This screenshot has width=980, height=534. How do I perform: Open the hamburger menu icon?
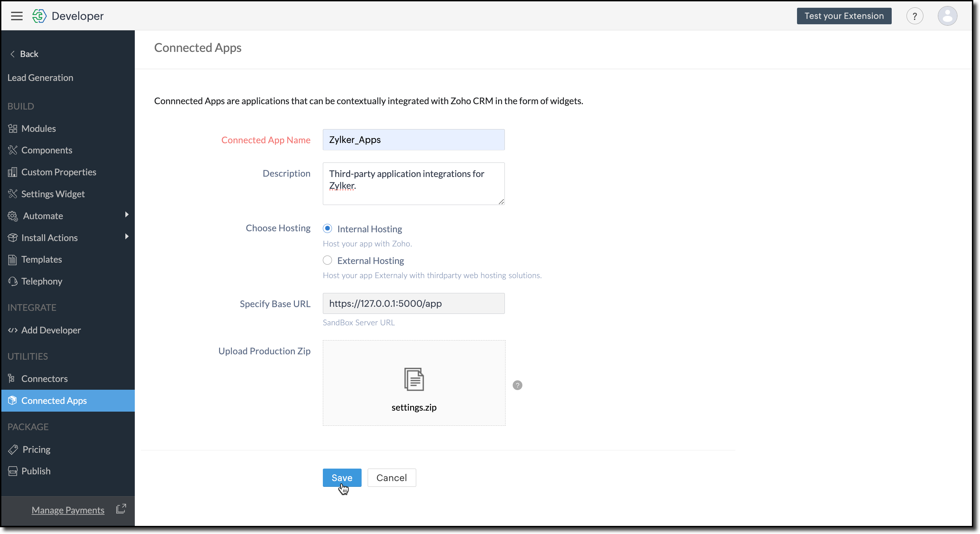(x=17, y=16)
